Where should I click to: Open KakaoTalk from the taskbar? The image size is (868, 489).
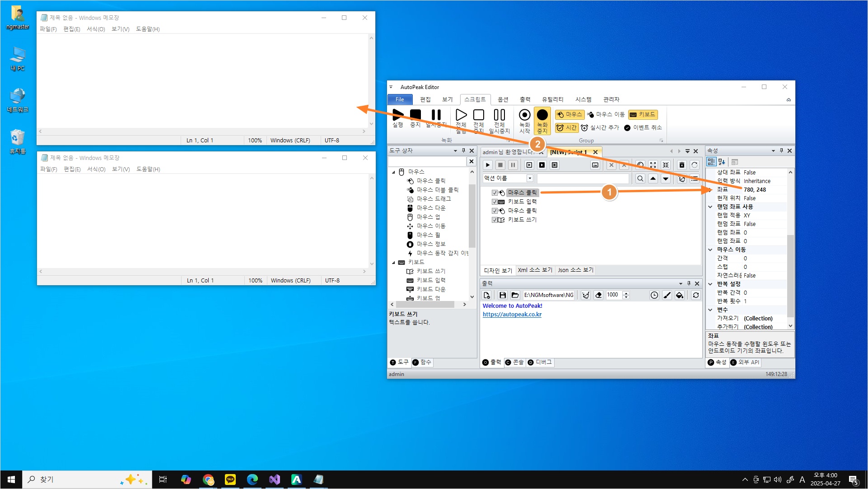[x=230, y=480]
